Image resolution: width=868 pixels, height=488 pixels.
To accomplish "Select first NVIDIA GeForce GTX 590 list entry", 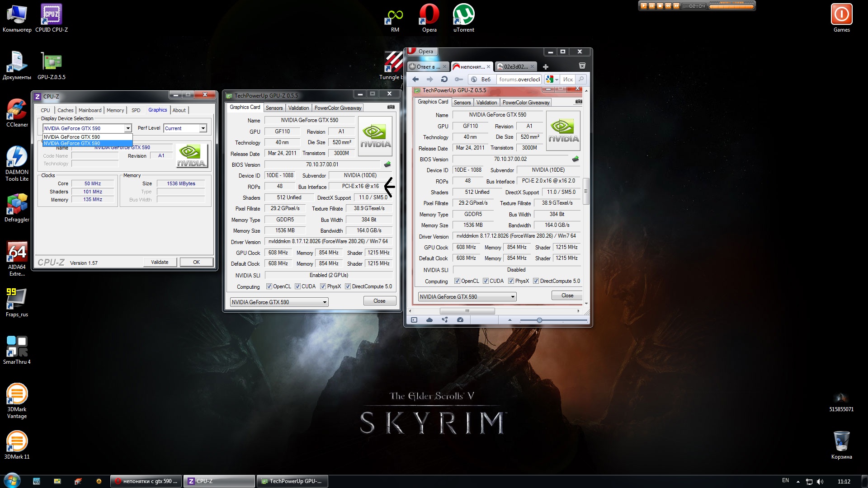I will [87, 137].
